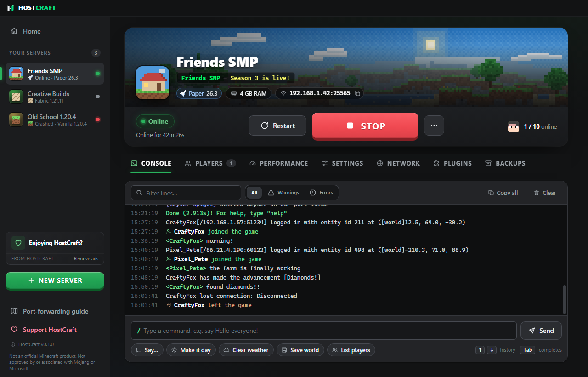
Task: Click the servers count badge 3
Action: coord(96,53)
